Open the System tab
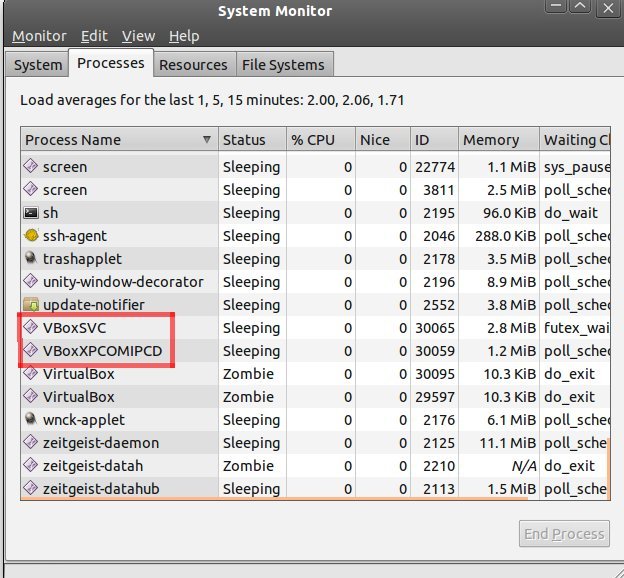 [x=37, y=65]
